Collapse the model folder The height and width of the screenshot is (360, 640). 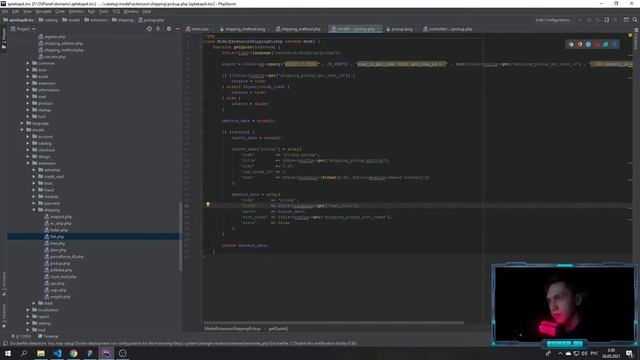point(22,130)
